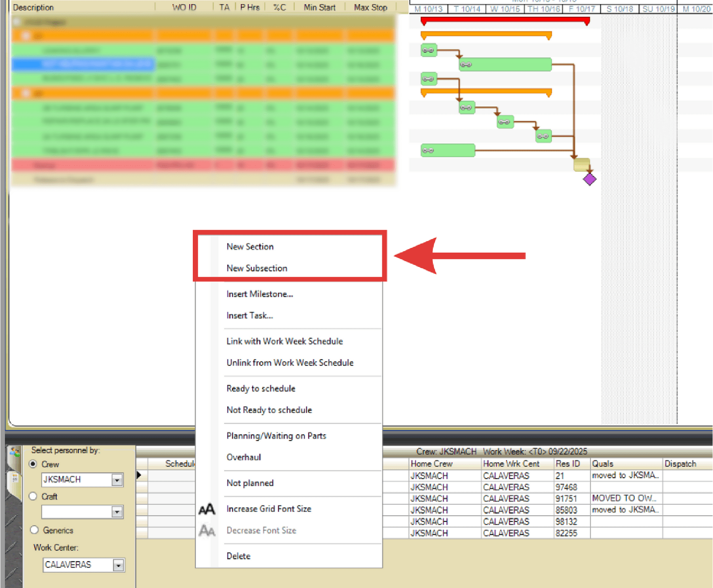Viewport: 713px width, 588px height.
Task: Click the Res ID cell showing 97468
Action: 566,487
